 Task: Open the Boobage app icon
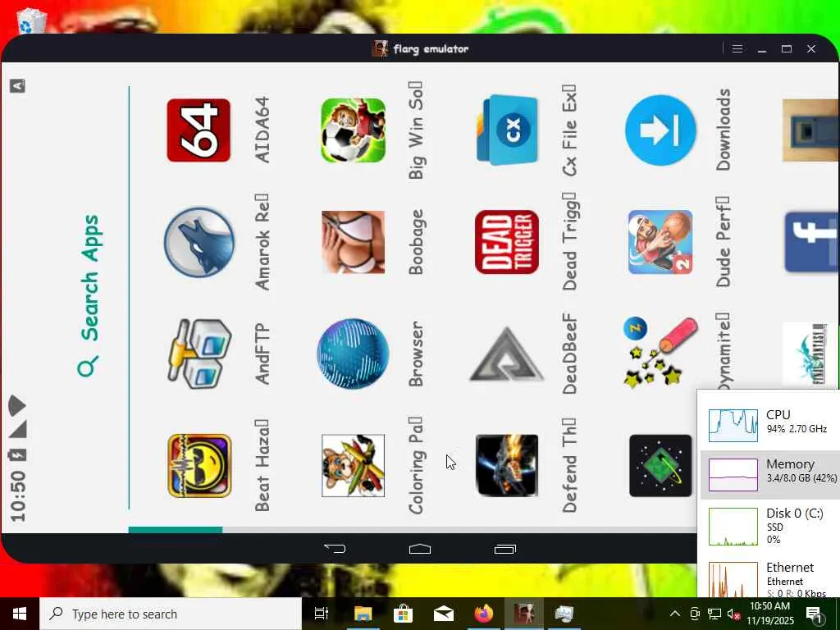[353, 242]
